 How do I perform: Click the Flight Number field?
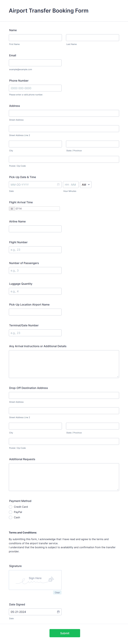[x=35, y=249]
